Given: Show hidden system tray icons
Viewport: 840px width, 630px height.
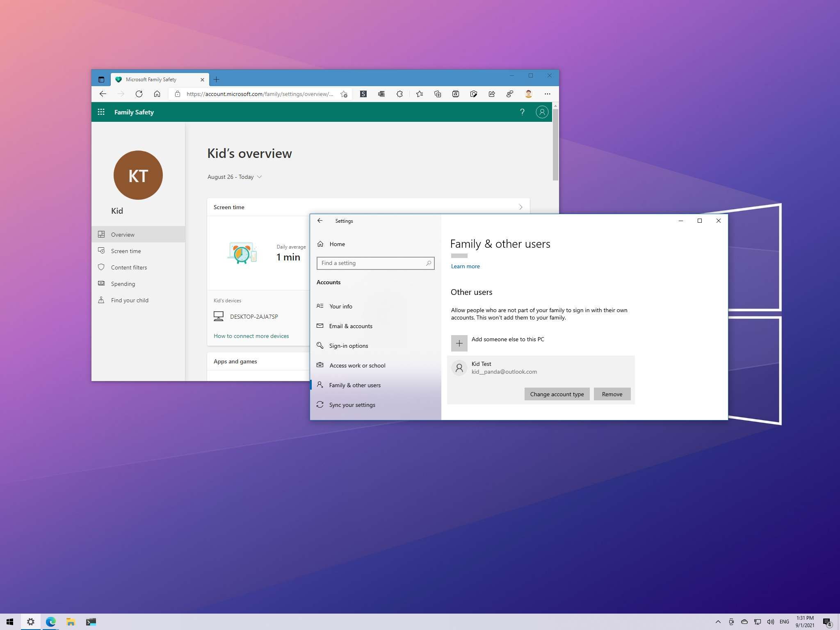Looking at the screenshot, I should [718, 622].
